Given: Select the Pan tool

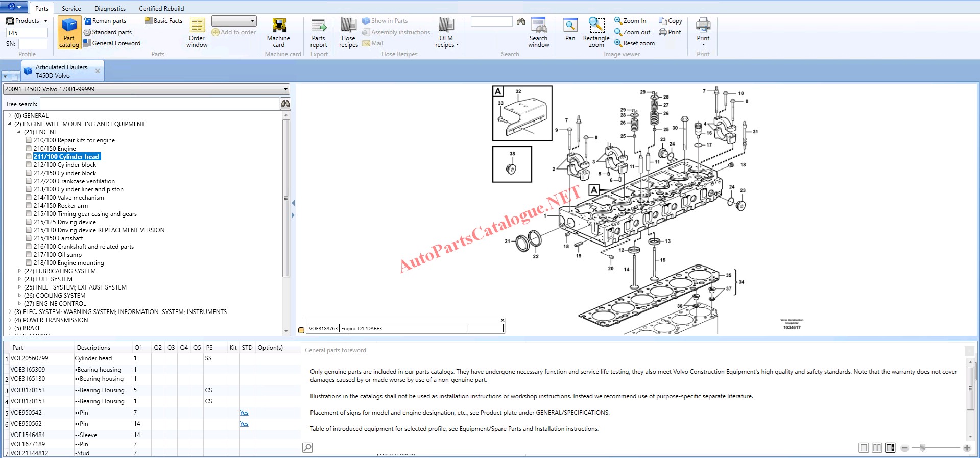Looking at the screenshot, I should (x=570, y=30).
